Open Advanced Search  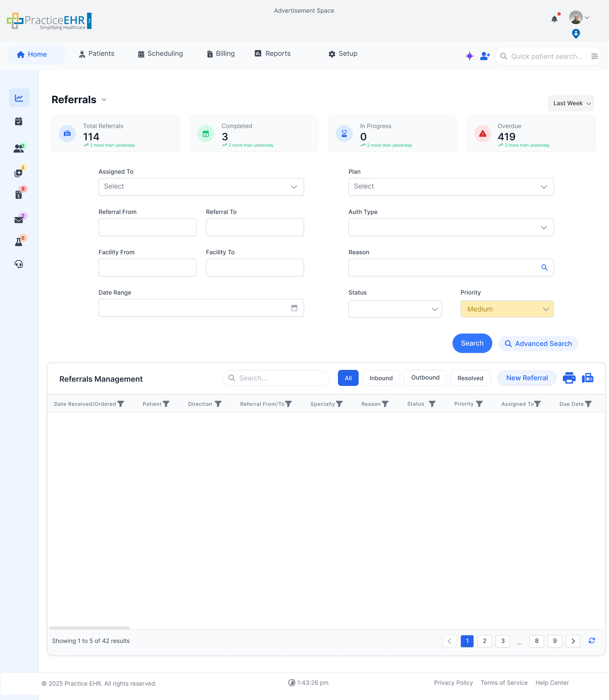click(x=538, y=343)
